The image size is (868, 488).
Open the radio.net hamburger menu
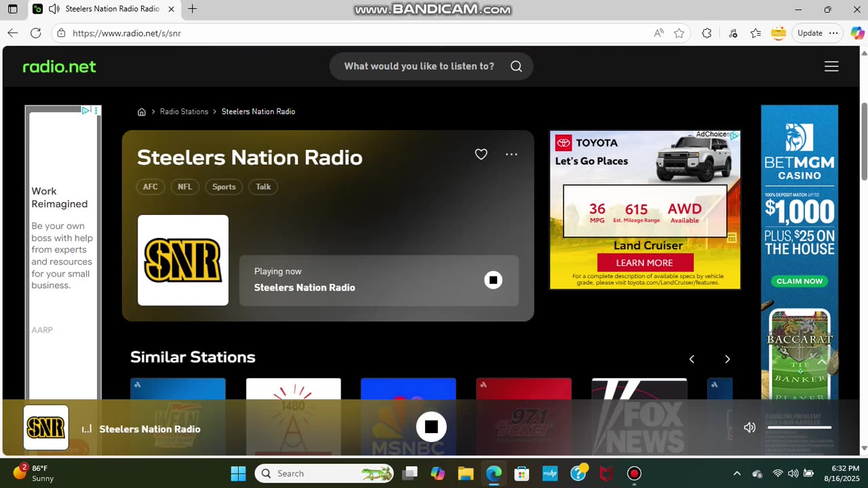831,66
